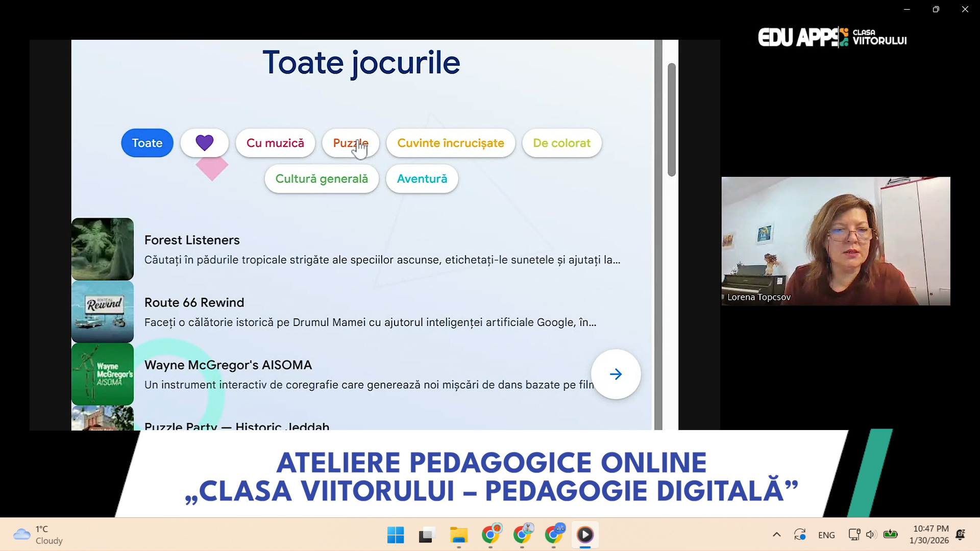Open Task View in the taskbar
This screenshot has height=551, width=980.
tap(427, 535)
